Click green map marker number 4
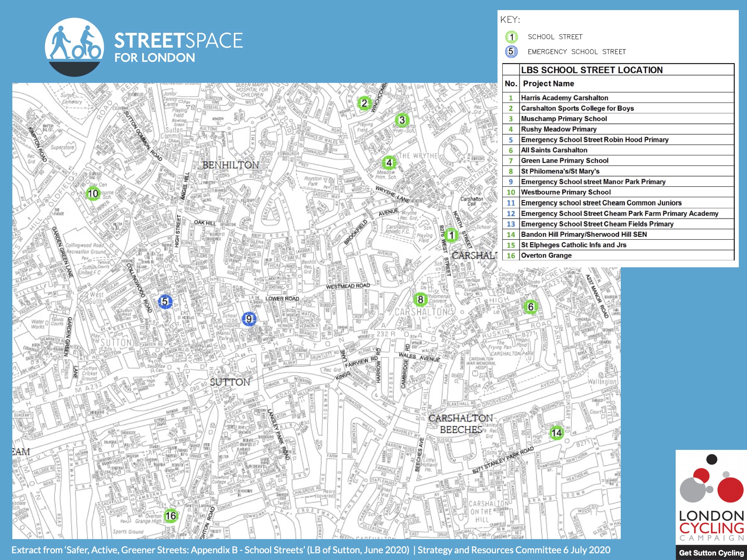The image size is (747, 560). pos(389,163)
